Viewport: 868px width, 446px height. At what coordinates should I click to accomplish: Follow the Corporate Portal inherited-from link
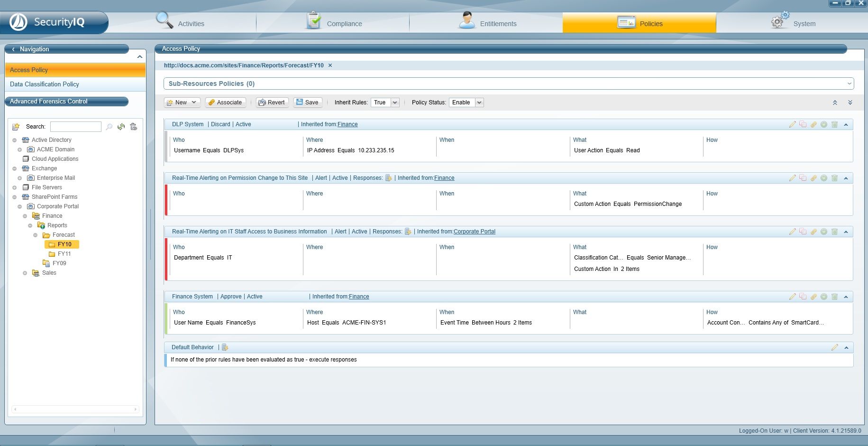point(475,232)
